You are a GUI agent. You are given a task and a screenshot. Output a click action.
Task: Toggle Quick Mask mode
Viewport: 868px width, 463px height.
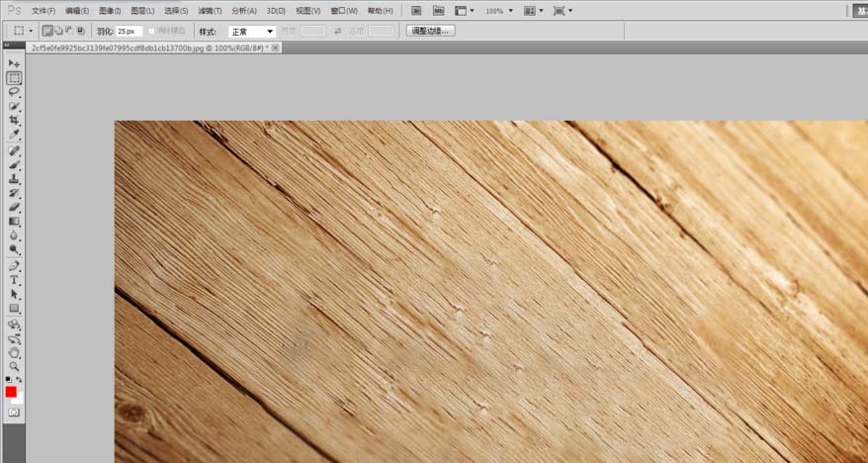[14, 411]
